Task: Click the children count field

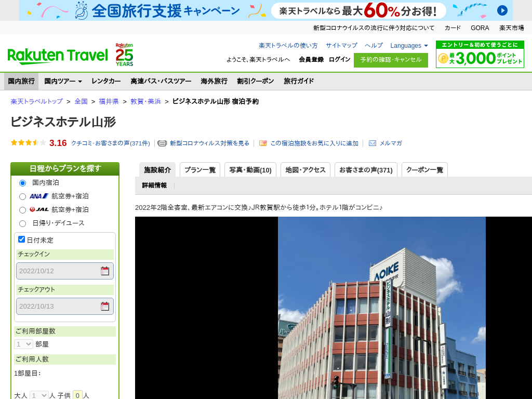Action: click(77, 395)
